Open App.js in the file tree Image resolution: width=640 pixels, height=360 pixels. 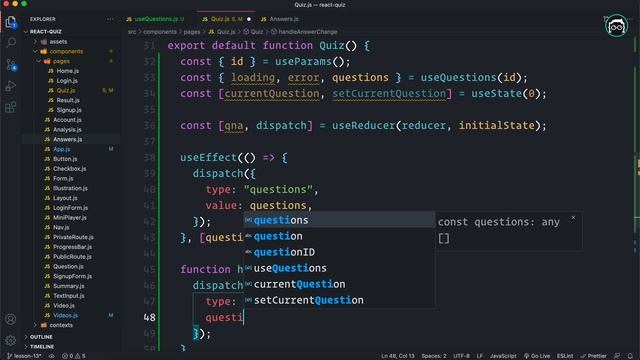[x=62, y=149]
